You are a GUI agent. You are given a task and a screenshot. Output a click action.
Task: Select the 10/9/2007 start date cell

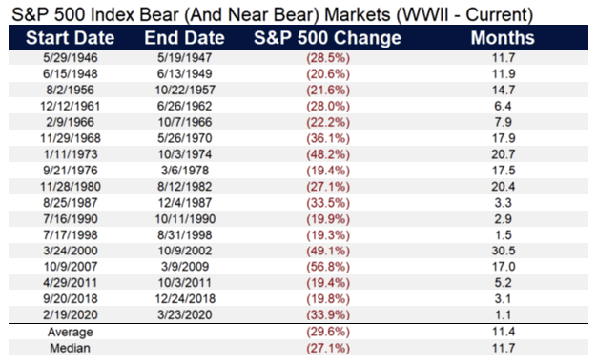click(70, 267)
